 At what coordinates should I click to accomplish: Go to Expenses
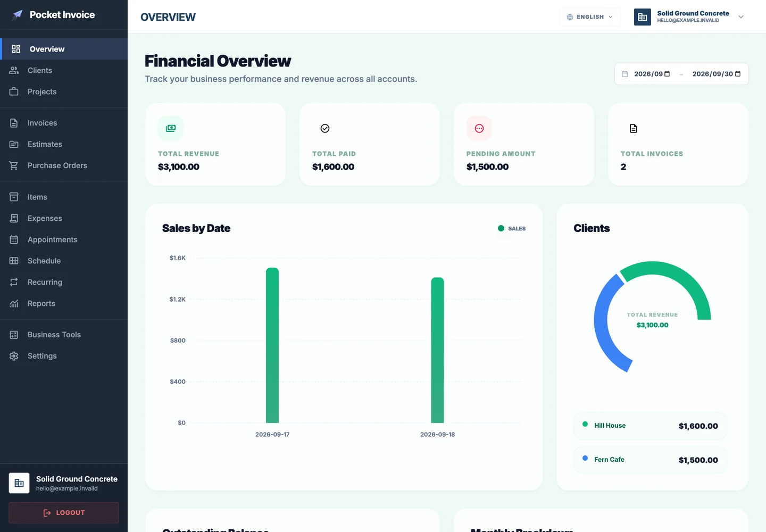(x=64, y=218)
